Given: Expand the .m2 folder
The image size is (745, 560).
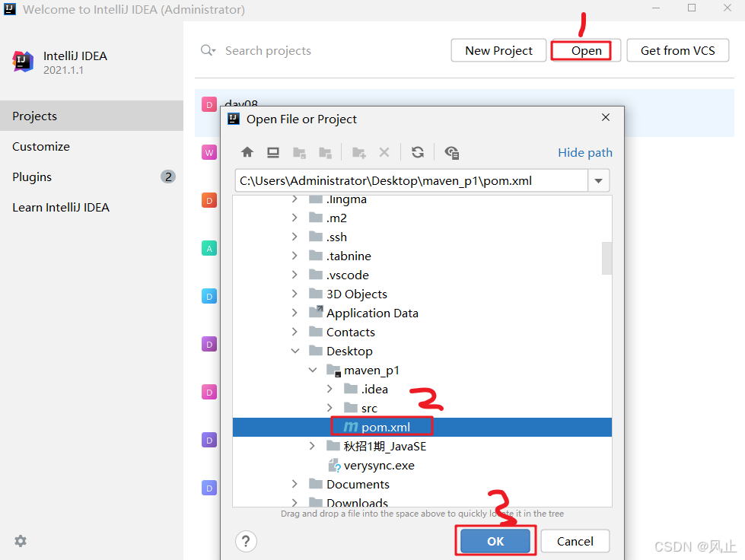Looking at the screenshot, I should point(294,218).
